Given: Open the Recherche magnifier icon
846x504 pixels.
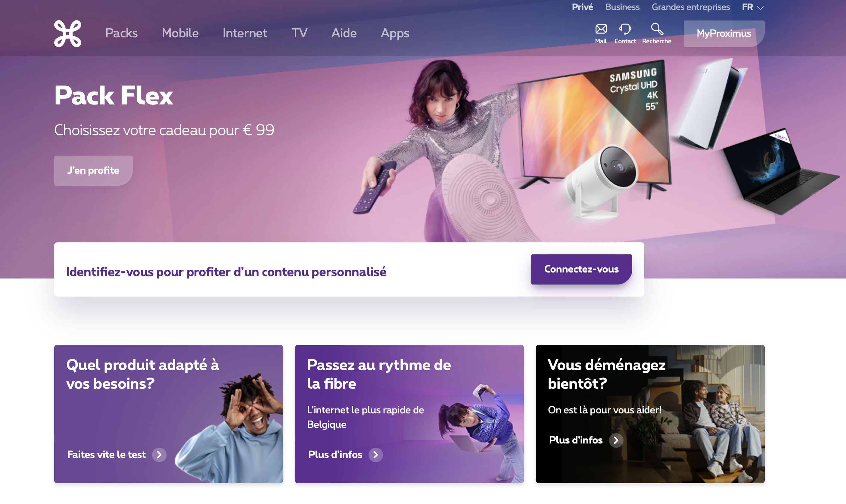Looking at the screenshot, I should [657, 29].
